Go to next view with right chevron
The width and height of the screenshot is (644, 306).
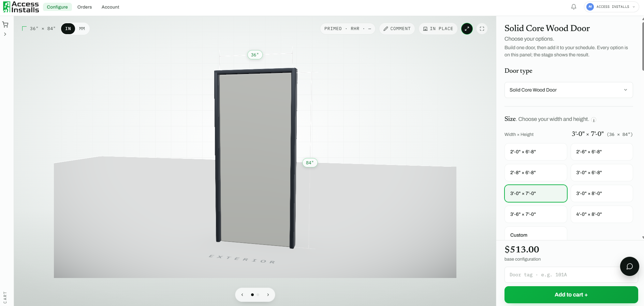[268, 295]
